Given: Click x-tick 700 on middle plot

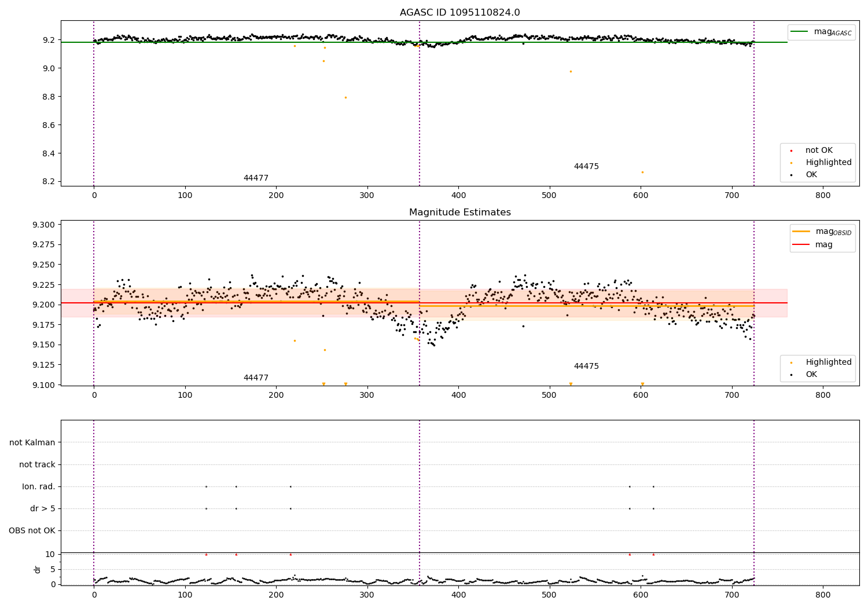Looking at the screenshot, I should point(732,395).
